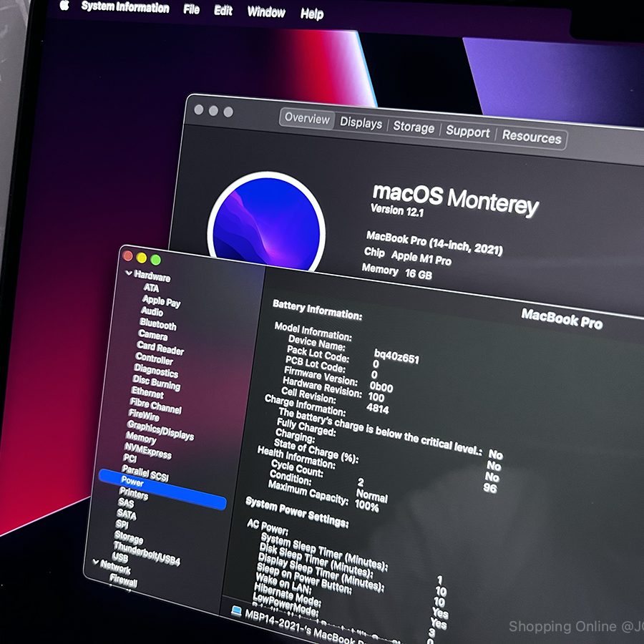This screenshot has width=644, height=644.
Task: Select Fibre Channel in the sidebar
Action: pos(155,406)
